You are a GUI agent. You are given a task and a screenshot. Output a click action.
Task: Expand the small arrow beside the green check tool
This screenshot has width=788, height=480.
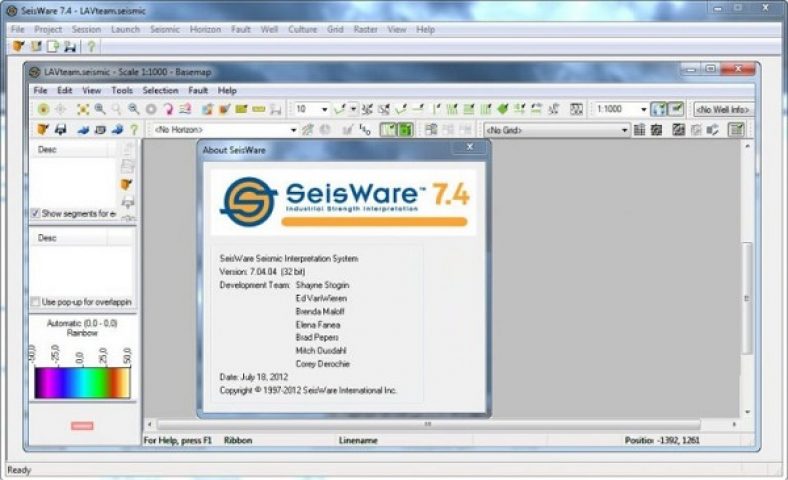click(x=353, y=109)
